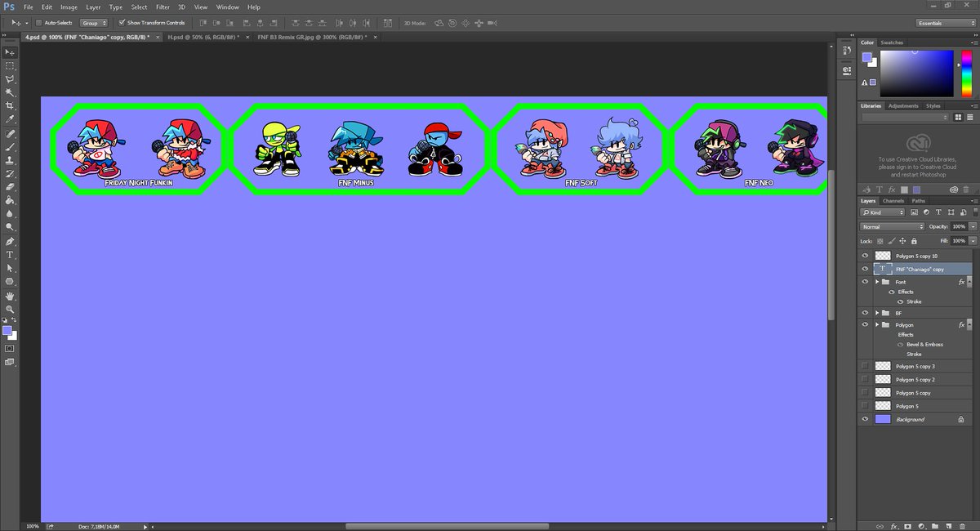980x531 pixels.
Task: Select the Healing Brush tool
Action: click(x=10, y=133)
